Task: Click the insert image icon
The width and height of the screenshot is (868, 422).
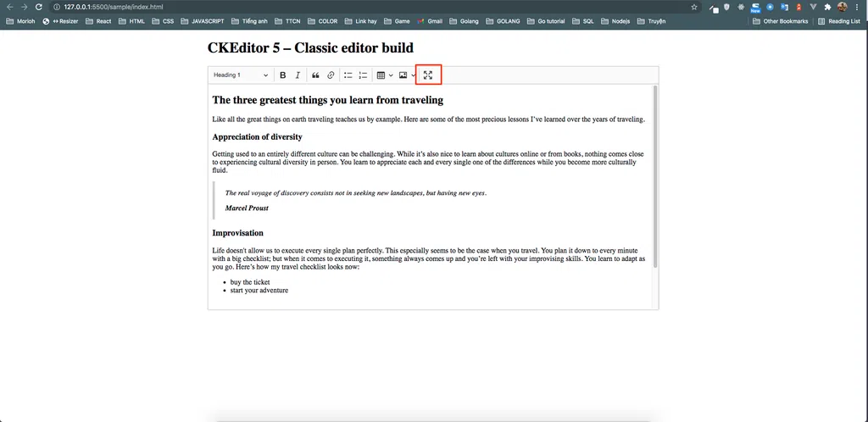Action: click(403, 75)
